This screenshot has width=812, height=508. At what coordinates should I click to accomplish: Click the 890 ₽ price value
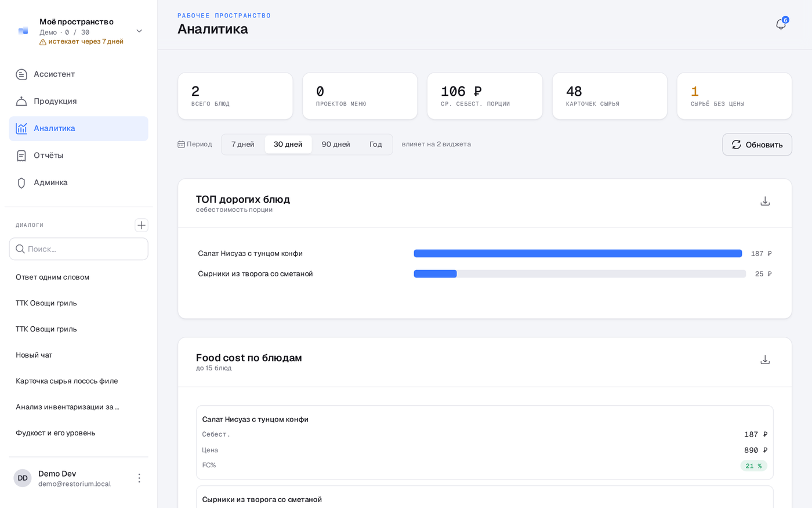coord(756,451)
